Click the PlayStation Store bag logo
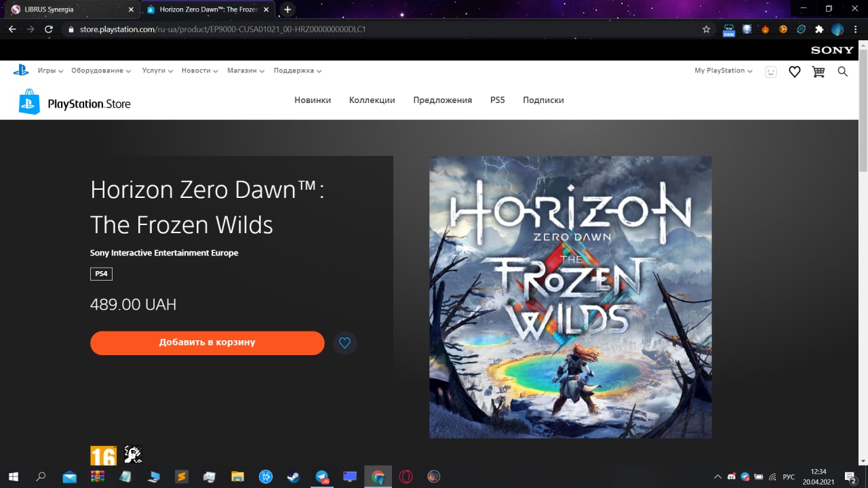868x488 pixels. click(x=29, y=102)
